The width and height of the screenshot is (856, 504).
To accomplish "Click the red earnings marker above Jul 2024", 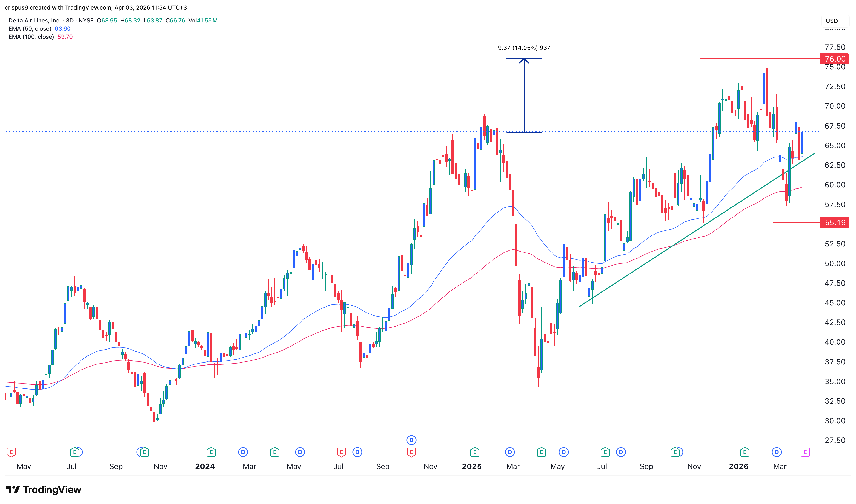I will [341, 452].
